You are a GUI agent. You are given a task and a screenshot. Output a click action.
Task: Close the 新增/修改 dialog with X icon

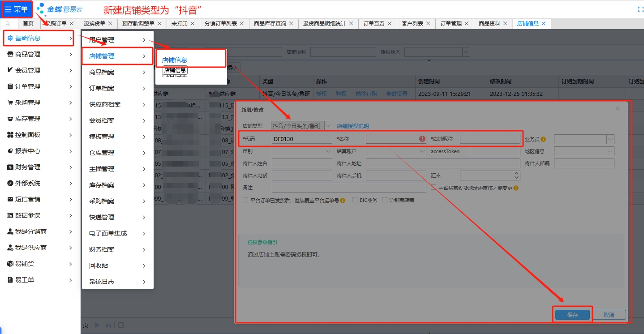(618, 109)
